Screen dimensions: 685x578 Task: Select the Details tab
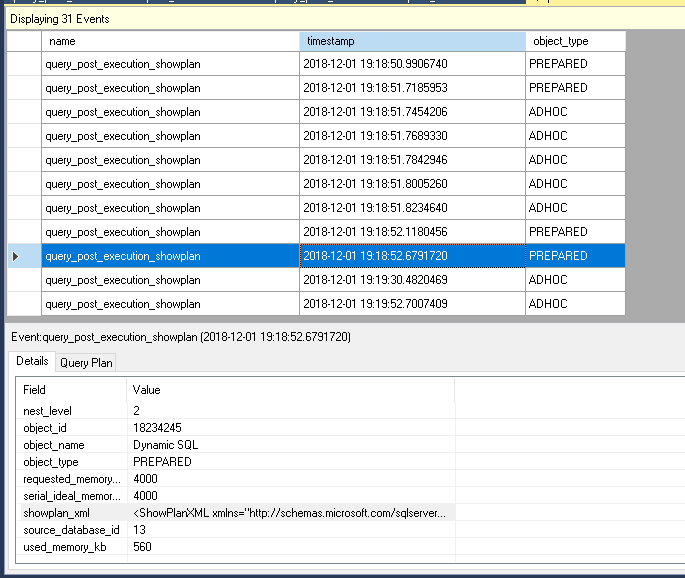click(32, 361)
